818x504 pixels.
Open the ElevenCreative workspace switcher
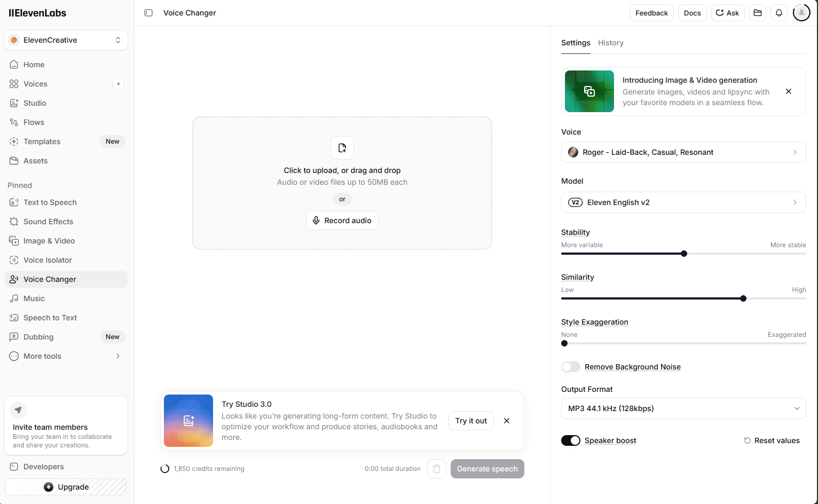point(66,40)
